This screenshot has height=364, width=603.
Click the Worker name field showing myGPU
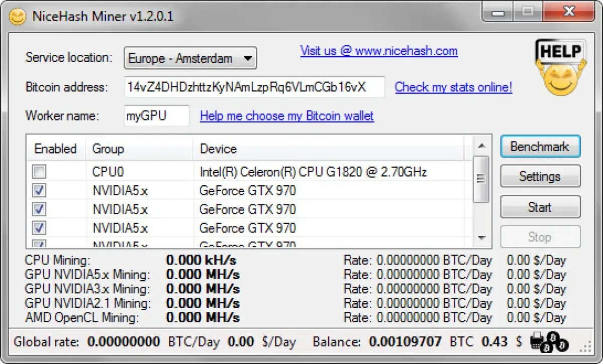157,115
